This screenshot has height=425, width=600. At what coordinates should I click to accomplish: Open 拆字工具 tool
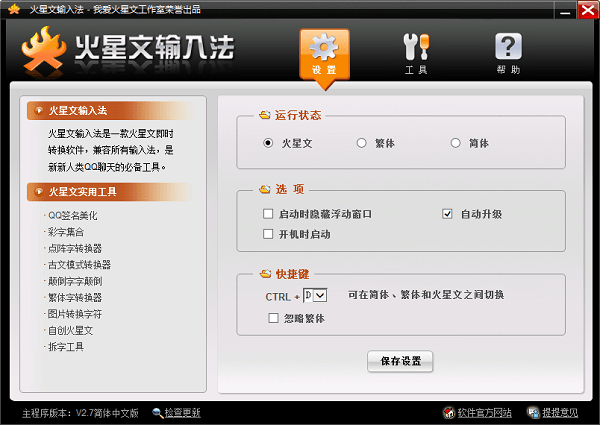(x=65, y=347)
